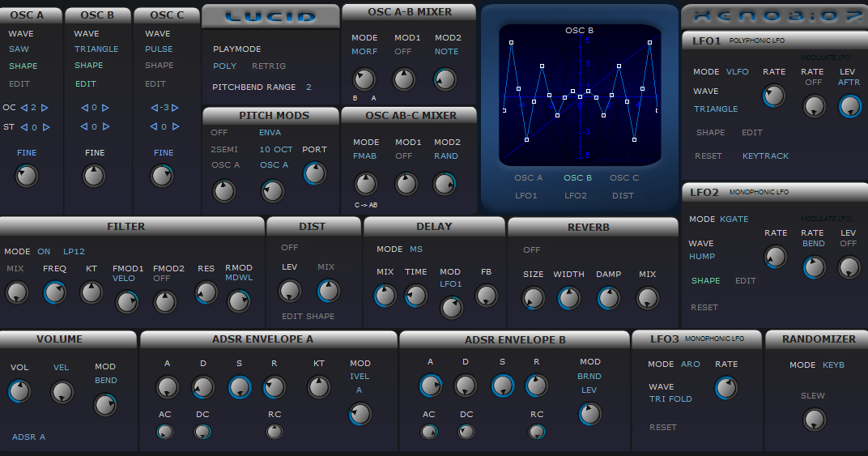Screen dimensions: 868x456
Task: Click the filter RES knob
Action: tap(206, 292)
